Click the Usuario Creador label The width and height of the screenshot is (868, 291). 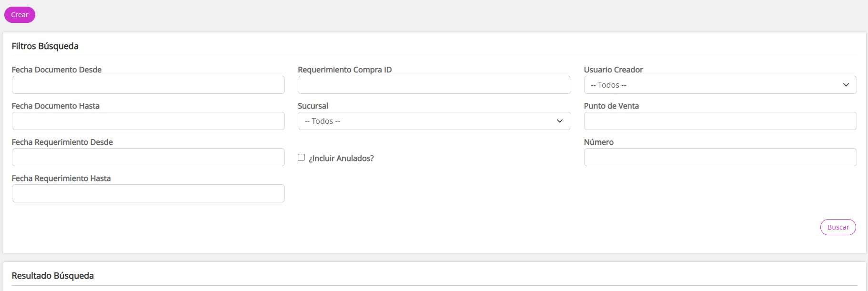tap(613, 70)
